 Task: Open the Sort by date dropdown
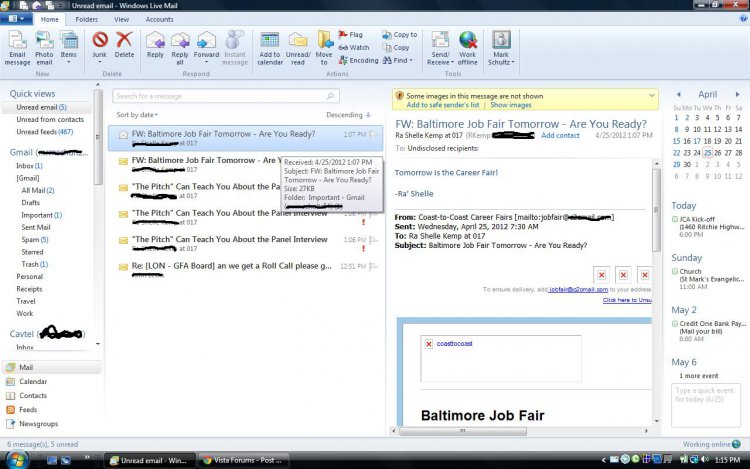137,115
